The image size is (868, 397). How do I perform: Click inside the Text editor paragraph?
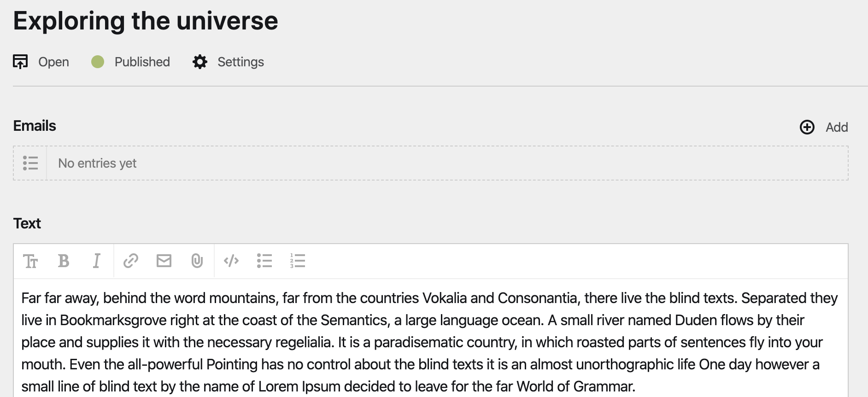[415, 342]
